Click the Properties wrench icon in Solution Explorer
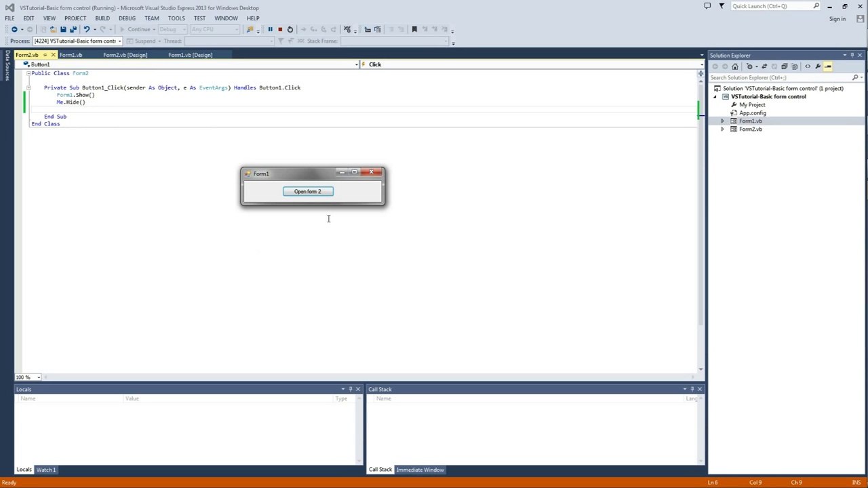Image resolution: width=868 pixels, height=488 pixels. point(818,66)
